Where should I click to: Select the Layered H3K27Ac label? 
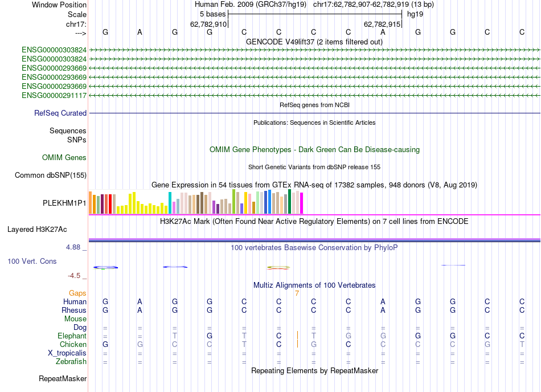(x=37, y=230)
